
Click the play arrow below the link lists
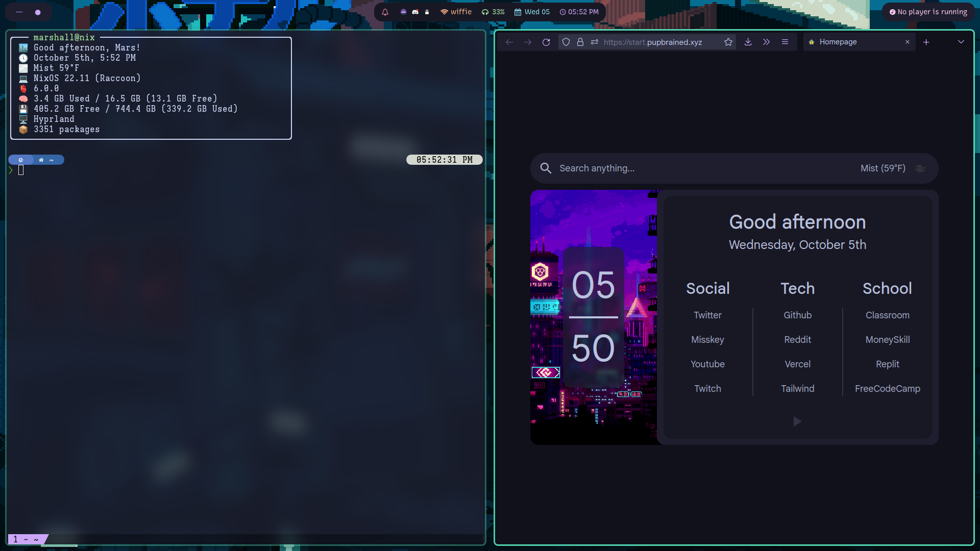click(x=797, y=421)
